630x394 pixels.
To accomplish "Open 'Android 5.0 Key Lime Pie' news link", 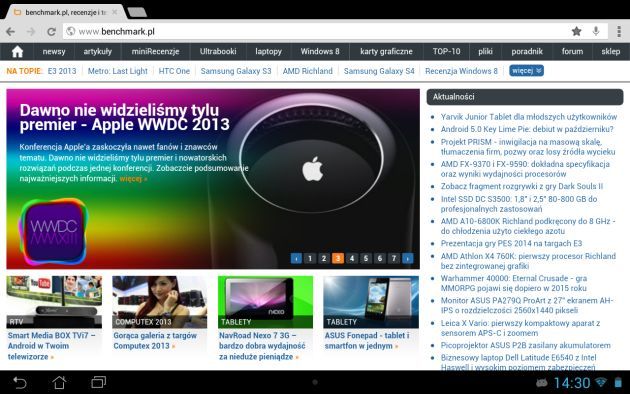I will [x=527, y=129].
